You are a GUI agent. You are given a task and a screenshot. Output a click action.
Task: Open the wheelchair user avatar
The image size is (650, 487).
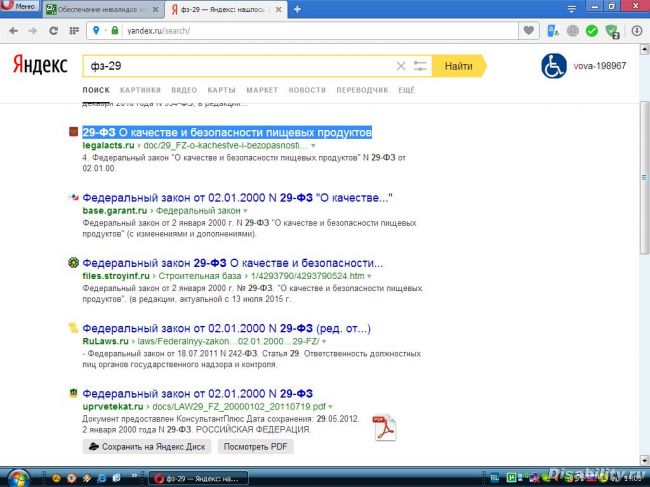click(554, 66)
